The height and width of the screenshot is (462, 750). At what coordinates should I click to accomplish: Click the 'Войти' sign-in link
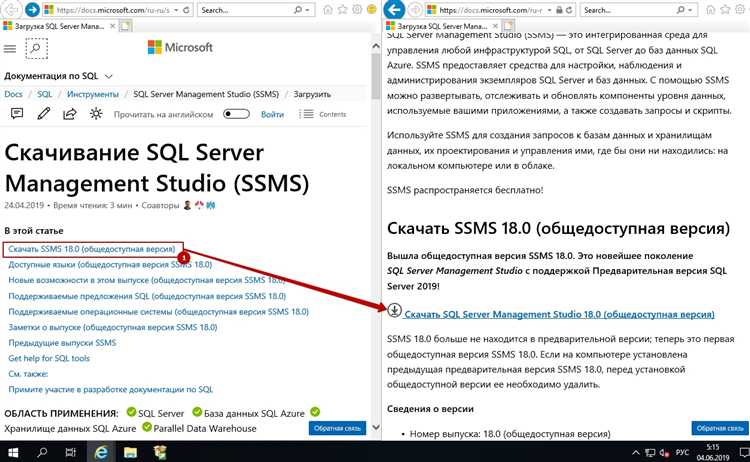click(x=272, y=114)
